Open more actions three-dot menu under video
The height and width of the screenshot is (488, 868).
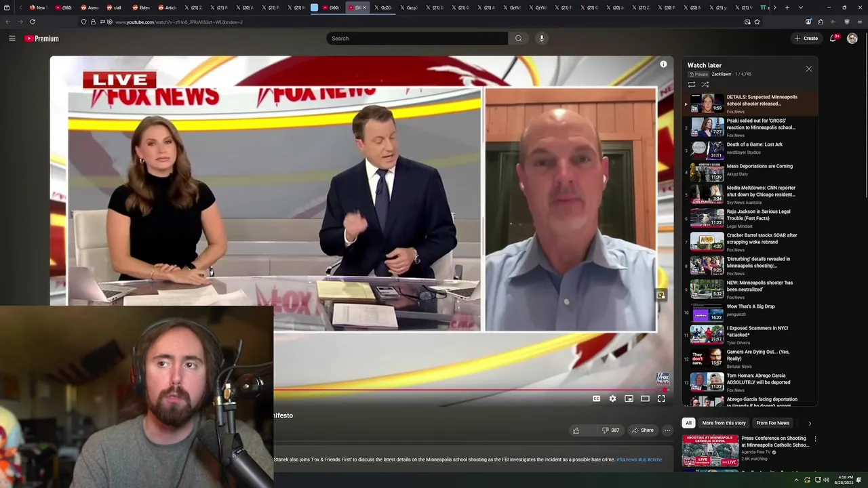(x=667, y=430)
